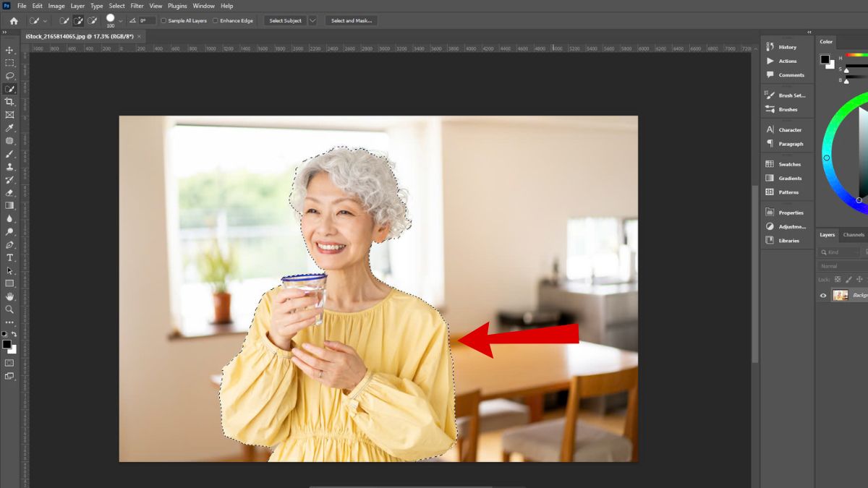Open the tool preset picker dropdown
Viewport: 868px width, 488px height.
44,21
